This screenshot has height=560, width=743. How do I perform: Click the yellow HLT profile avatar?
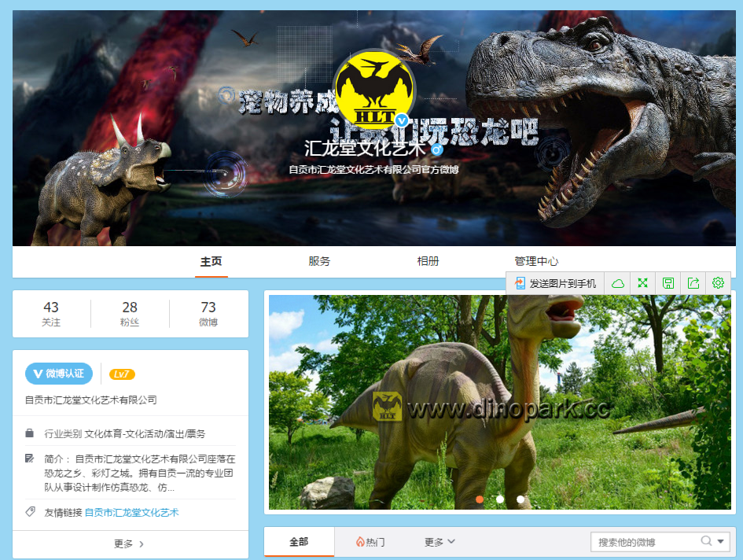click(373, 93)
